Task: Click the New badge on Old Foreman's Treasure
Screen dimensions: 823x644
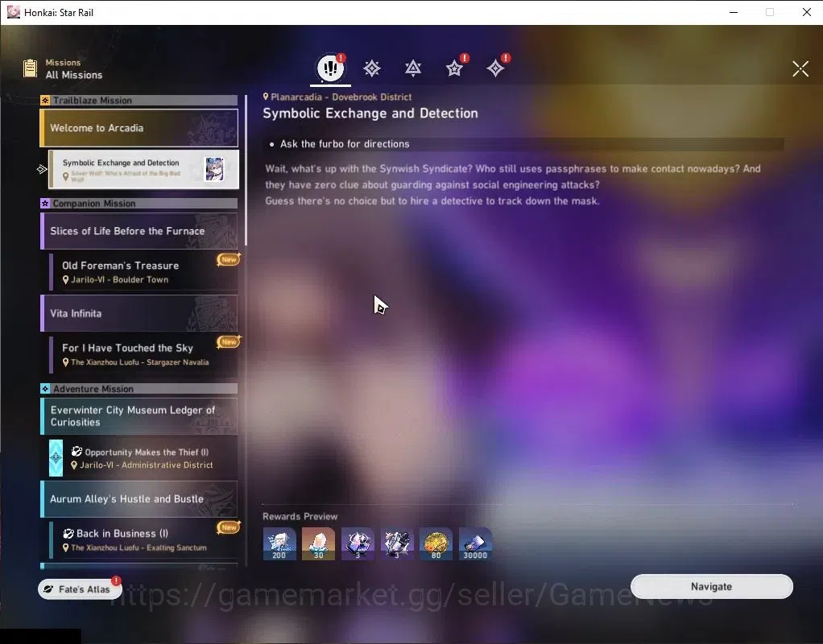Action: 229,259
